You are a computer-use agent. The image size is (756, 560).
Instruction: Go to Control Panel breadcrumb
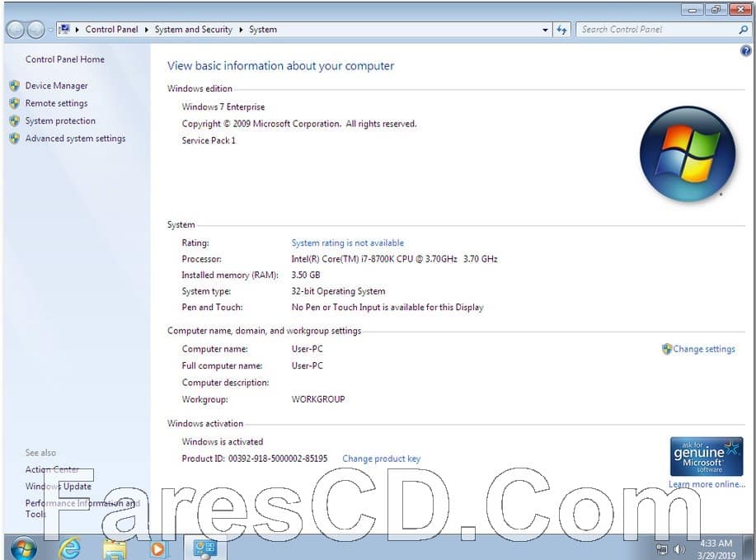coord(111,30)
